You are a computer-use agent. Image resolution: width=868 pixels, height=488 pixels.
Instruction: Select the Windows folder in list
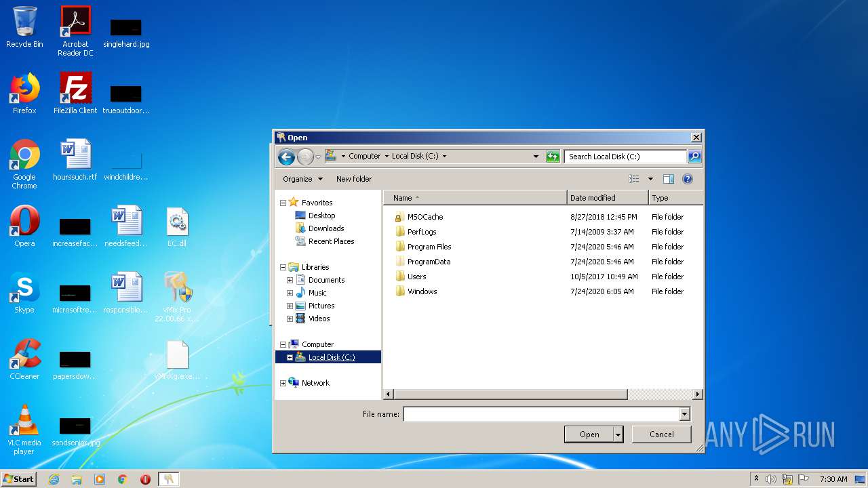(x=422, y=291)
